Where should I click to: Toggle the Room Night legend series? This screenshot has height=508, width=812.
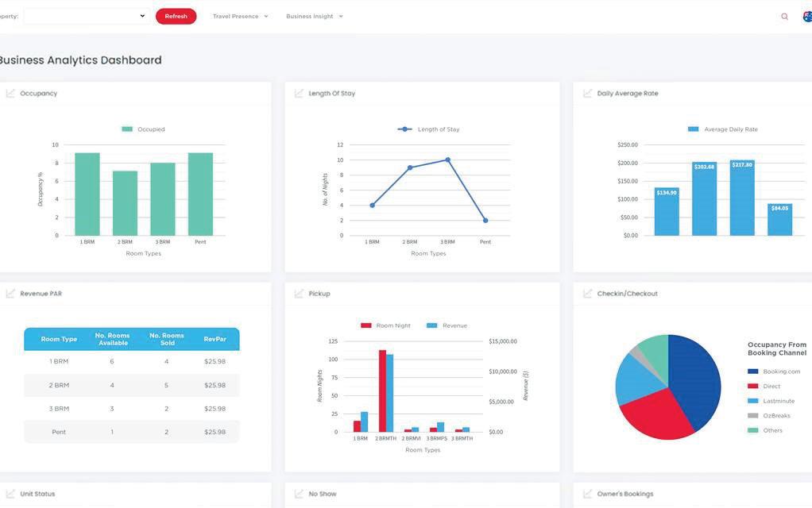coord(385,325)
